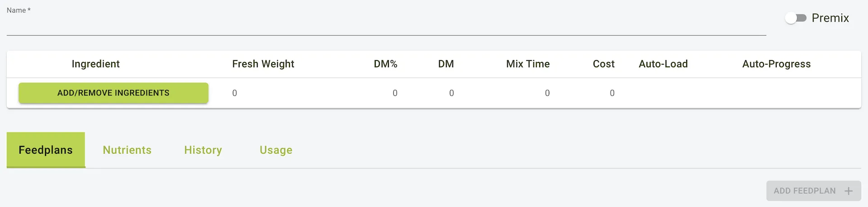868x207 pixels.
Task: Click the Add Feedplan button
Action: (x=805, y=191)
